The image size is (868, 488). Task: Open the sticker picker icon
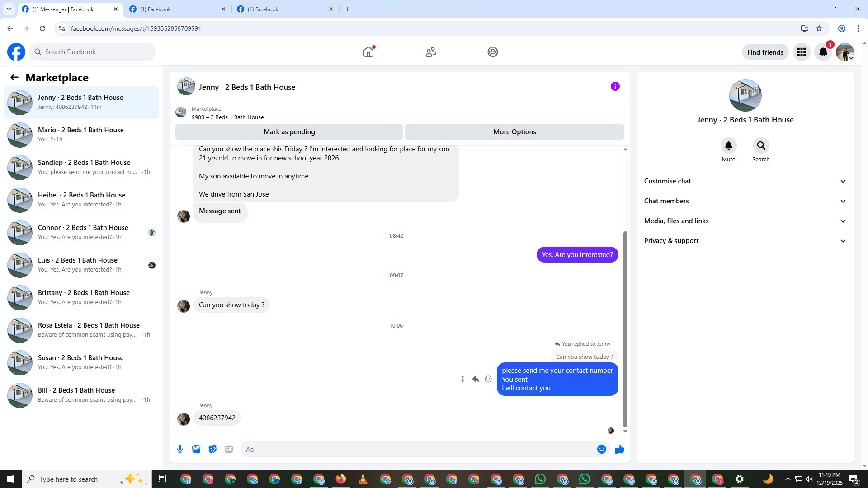[x=212, y=449]
